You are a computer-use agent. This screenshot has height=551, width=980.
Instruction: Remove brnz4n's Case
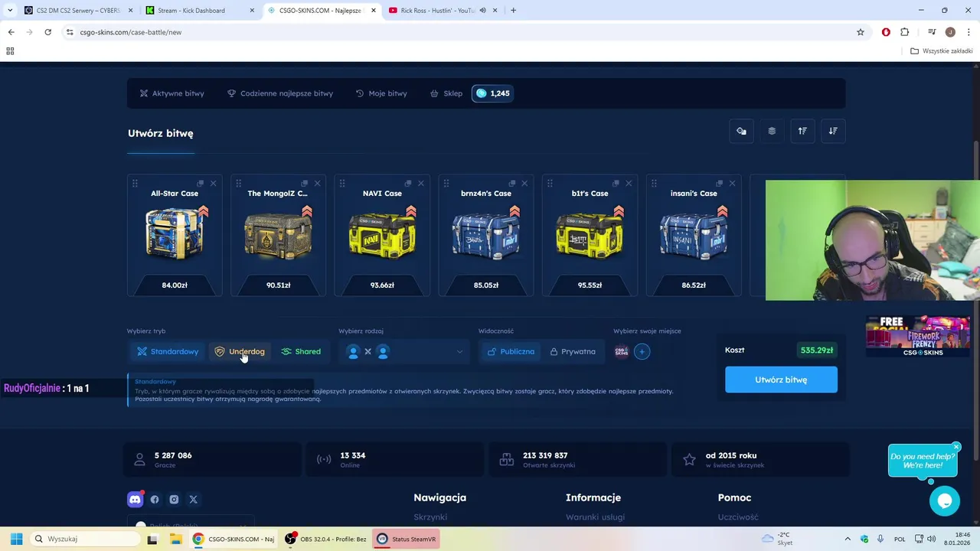point(524,184)
